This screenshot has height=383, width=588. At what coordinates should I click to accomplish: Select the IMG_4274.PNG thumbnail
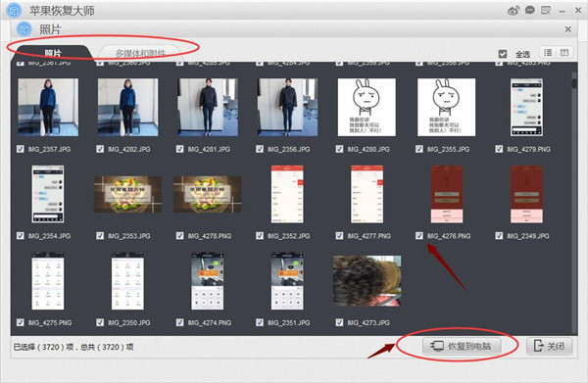[208, 281]
